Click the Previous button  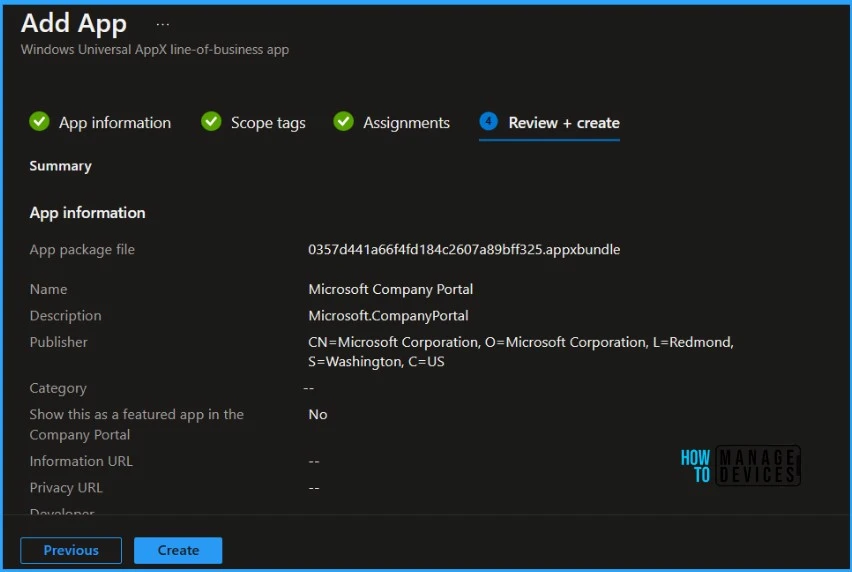[71, 550]
